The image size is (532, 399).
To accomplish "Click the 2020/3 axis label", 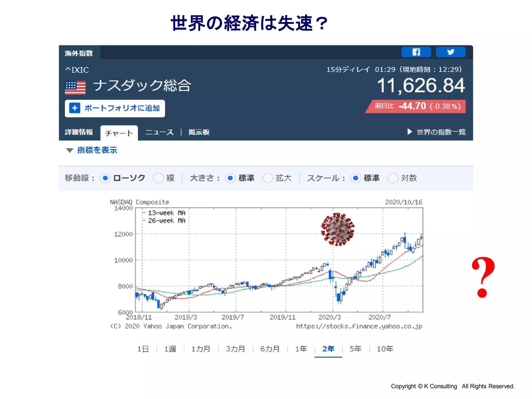I will [x=330, y=317].
